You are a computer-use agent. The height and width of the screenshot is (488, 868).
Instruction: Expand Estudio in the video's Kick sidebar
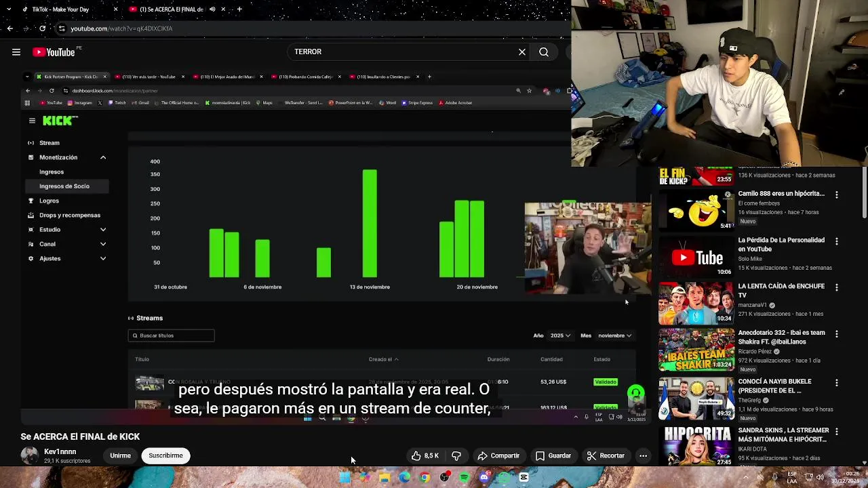103,230
